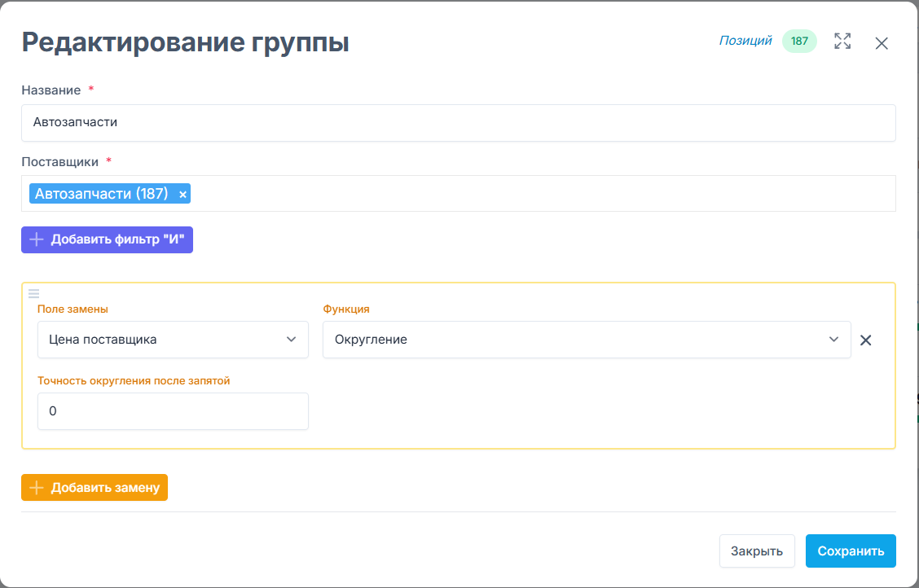
Task: Delete the Округление replacement rule
Action: click(x=866, y=340)
